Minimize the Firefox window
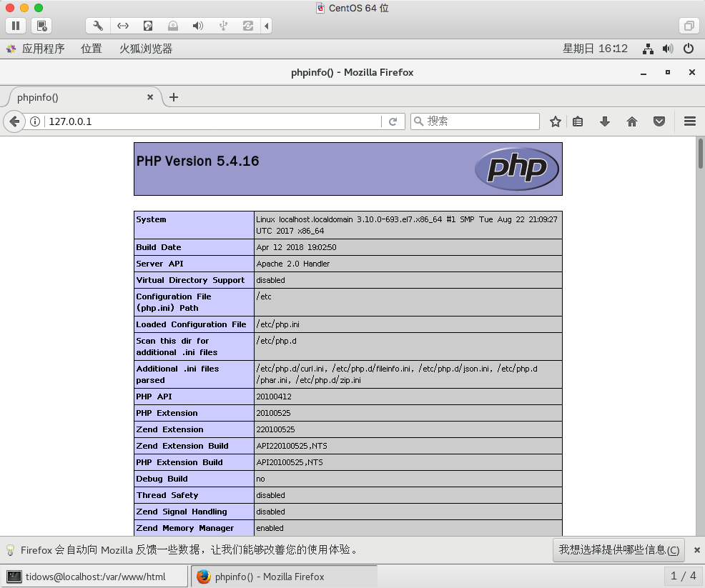This screenshot has width=705, height=588. [644, 72]
